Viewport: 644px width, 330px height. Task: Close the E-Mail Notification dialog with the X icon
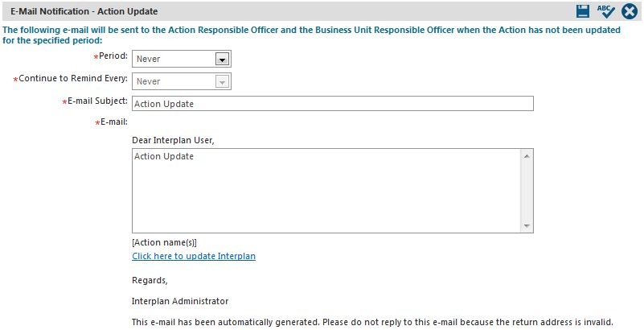click(630, 11)
